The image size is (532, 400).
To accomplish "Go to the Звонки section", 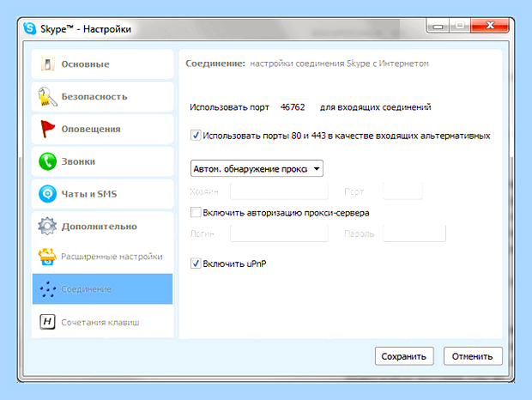I will point(102,161).
